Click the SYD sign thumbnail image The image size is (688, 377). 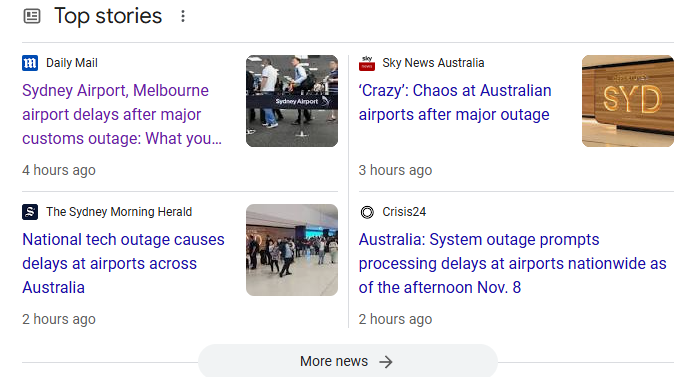click(628, 101)
